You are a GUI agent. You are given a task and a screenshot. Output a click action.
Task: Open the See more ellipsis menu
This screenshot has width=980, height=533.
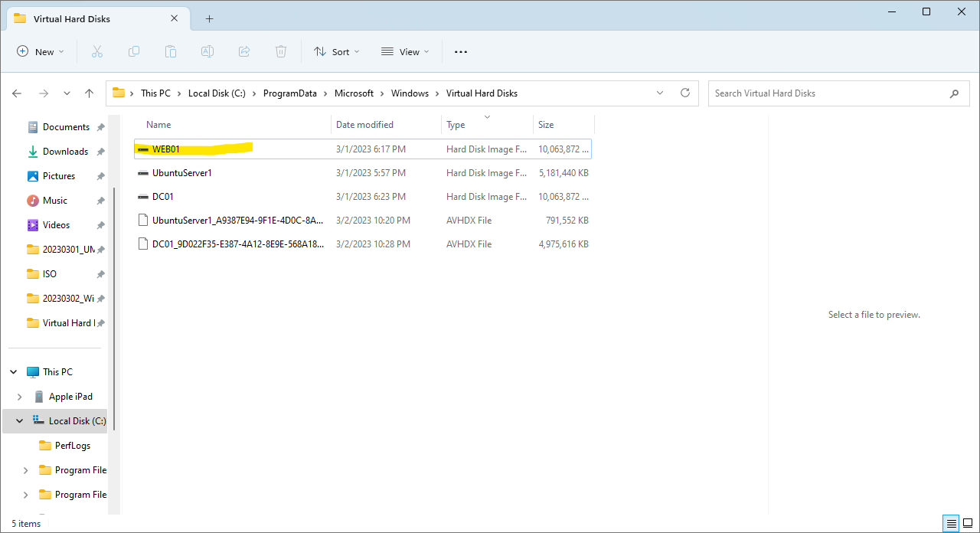(x=460, y=51)
